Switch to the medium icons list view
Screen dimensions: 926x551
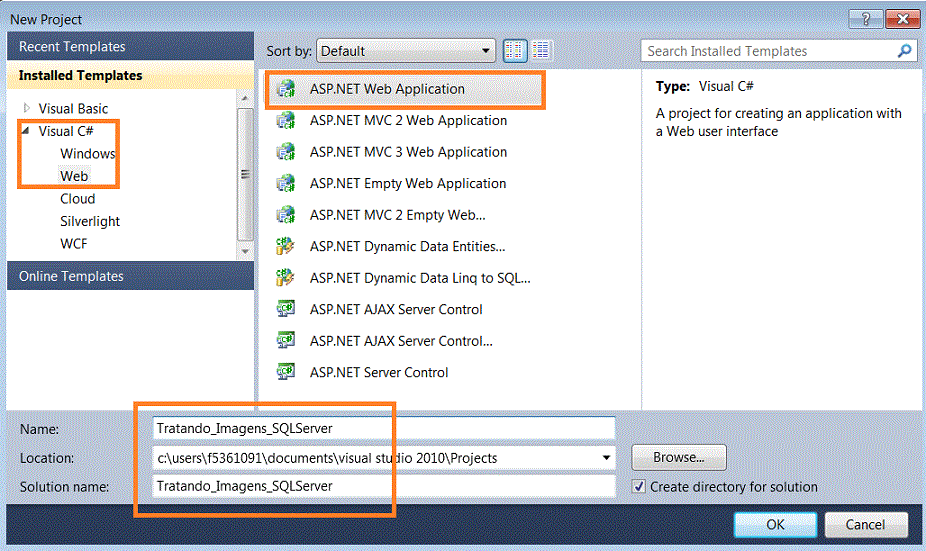(541, 51)
